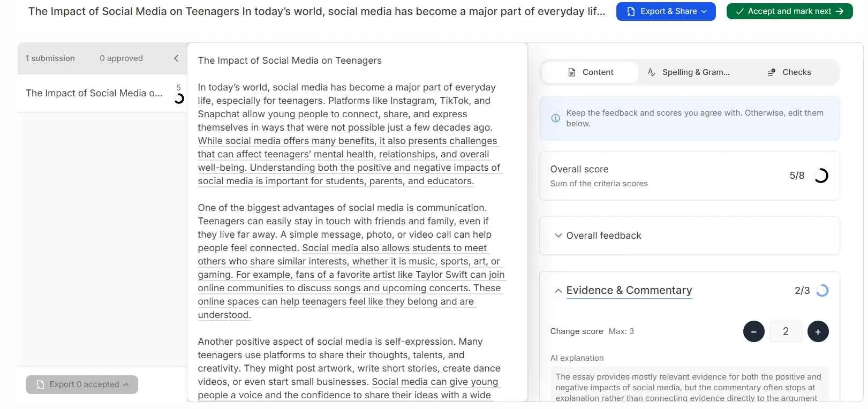The height and width of the screenshot is (409, 868).
Task: Open the Checks tab
Action: point(789,72)
